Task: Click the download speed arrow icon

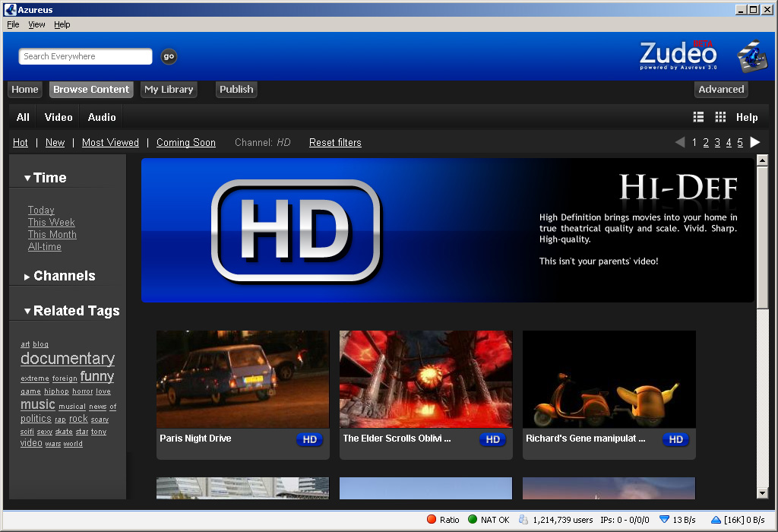Action: (x=664, y=520)
